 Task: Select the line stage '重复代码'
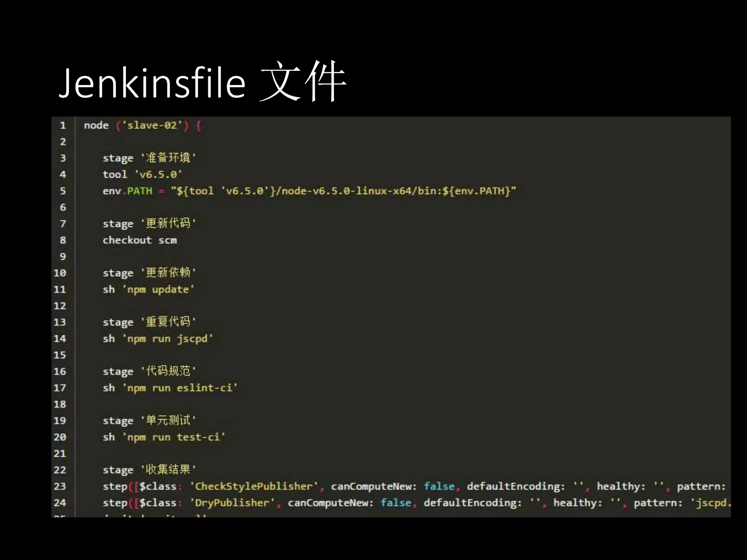tap(149, 322)
